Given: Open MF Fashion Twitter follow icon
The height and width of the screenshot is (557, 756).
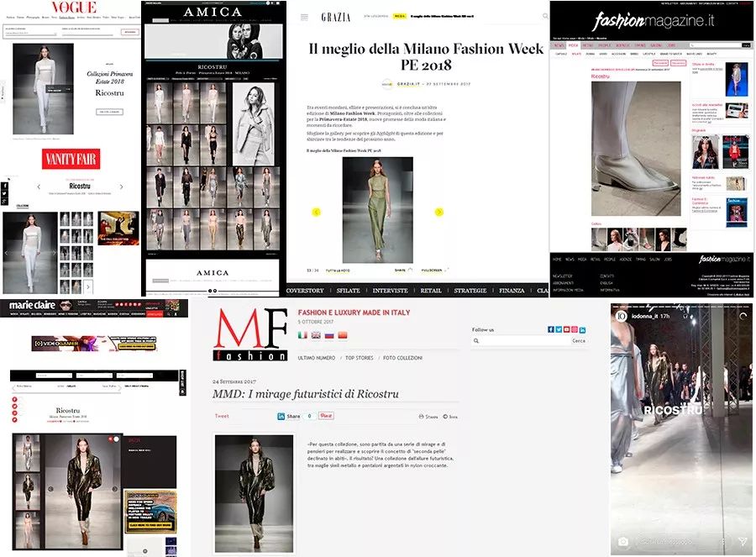Looking at the screenshot, I should click(559, 329).
